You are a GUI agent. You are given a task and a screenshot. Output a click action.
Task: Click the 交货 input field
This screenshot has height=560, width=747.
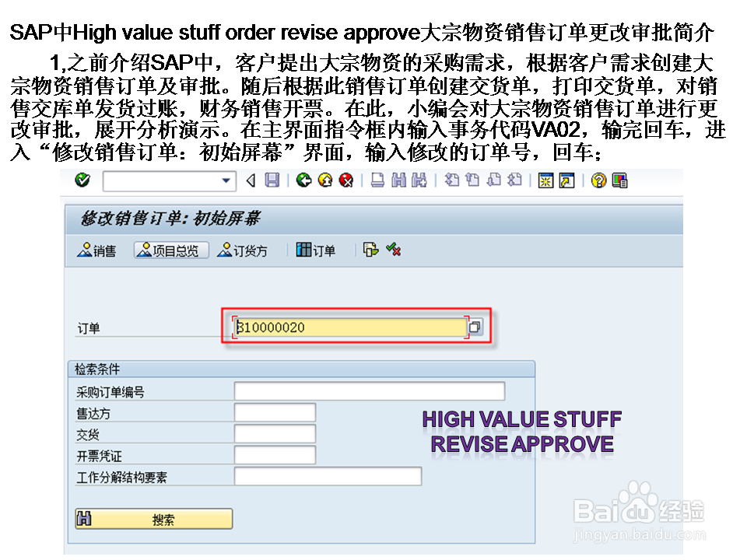pyautogui.click(x=275, y=434)
